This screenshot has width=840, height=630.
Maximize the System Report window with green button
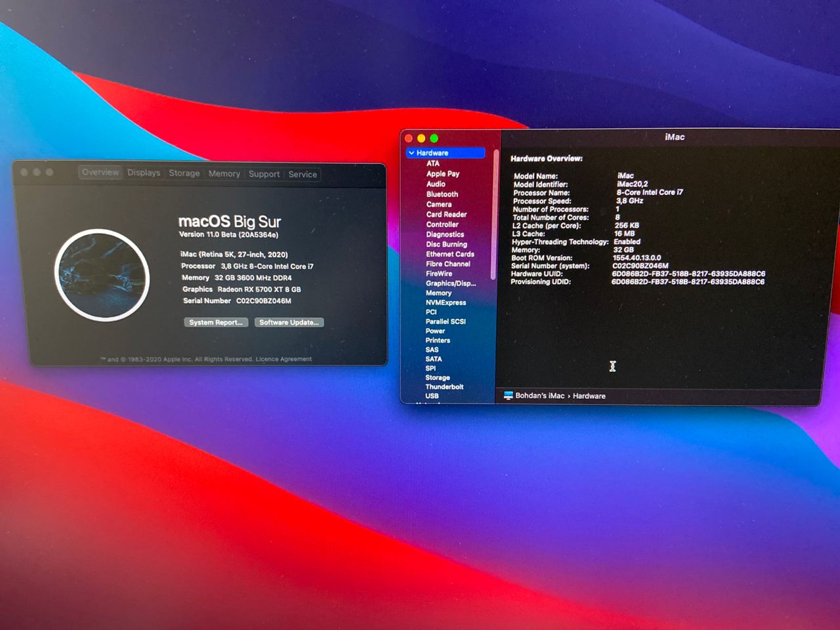434,138
